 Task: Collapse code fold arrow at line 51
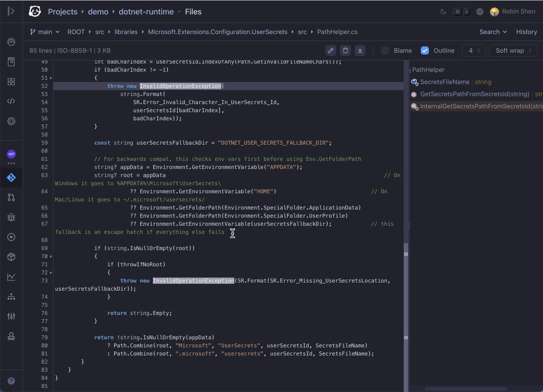point(51,78)
